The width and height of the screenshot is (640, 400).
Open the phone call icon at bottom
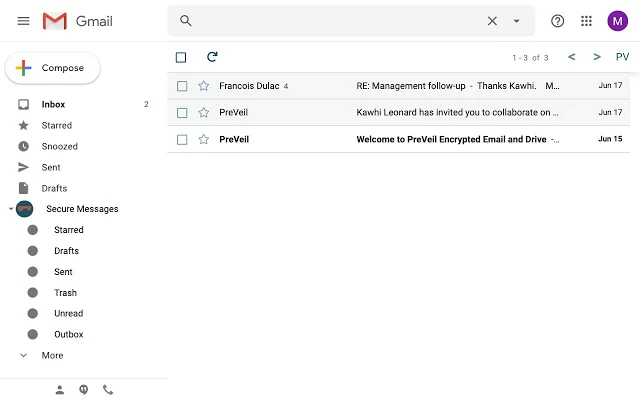108,390
